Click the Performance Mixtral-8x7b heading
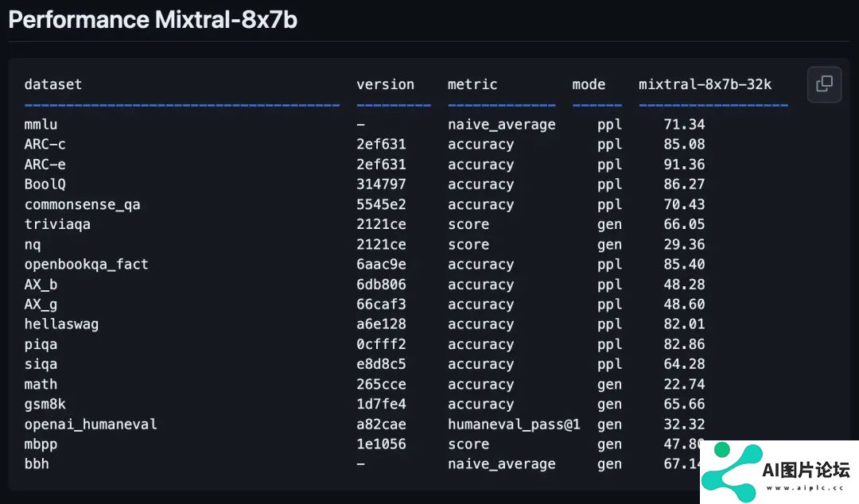The image size is (859, 504). click(x=153, y=20)
